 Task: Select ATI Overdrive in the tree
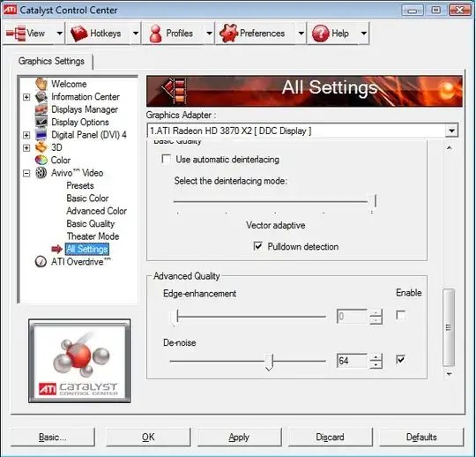pos(81,262)
